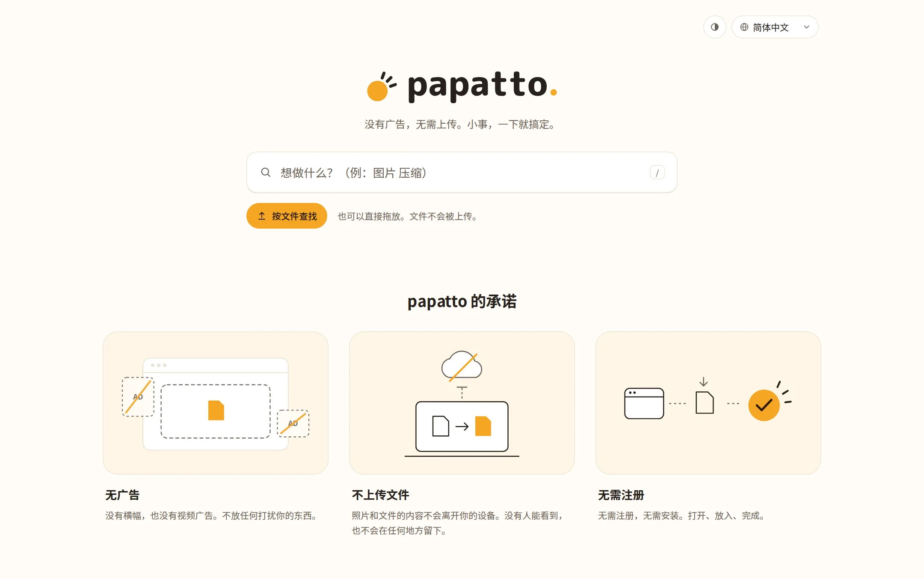
Task: Click the magnifier icon in search box
Action: 266,173
